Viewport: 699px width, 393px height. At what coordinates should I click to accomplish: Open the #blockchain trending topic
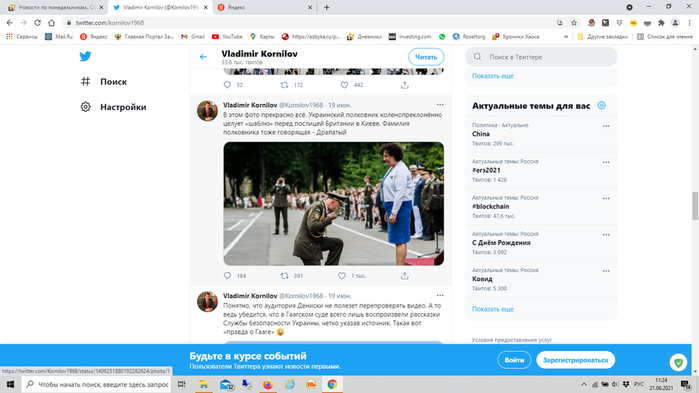tap(541, 206)
